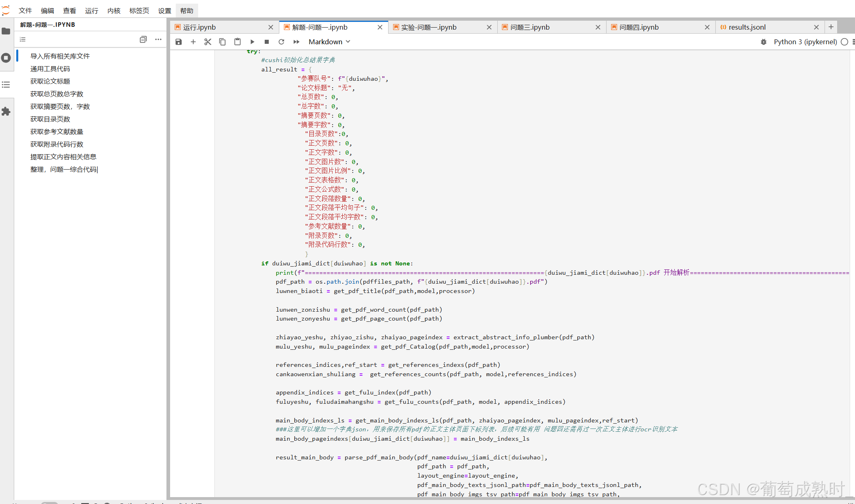Restart kernel and run all cells
The height and width of the screenshot is (504, 855).
tap(296, 42)
